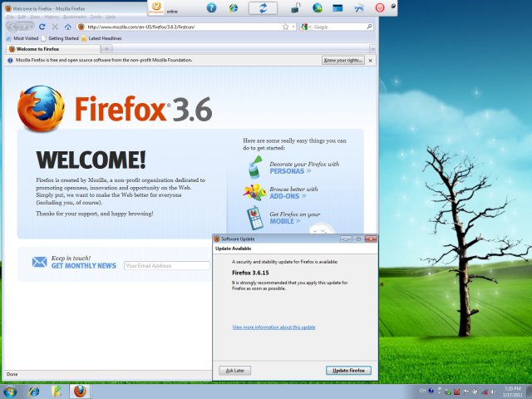Screen dimensions: 532x399
Task: Open the Edit menu
Action: (x=22, y=17)
